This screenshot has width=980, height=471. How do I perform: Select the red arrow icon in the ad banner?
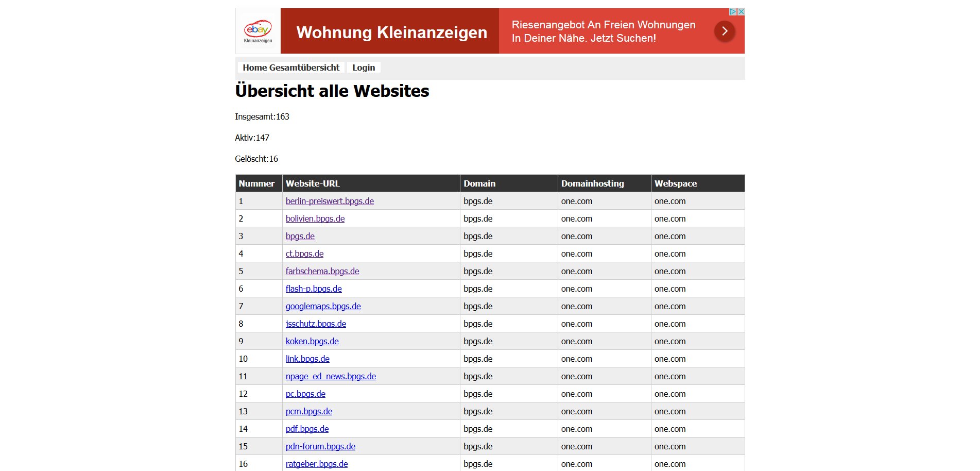(724, 31)
